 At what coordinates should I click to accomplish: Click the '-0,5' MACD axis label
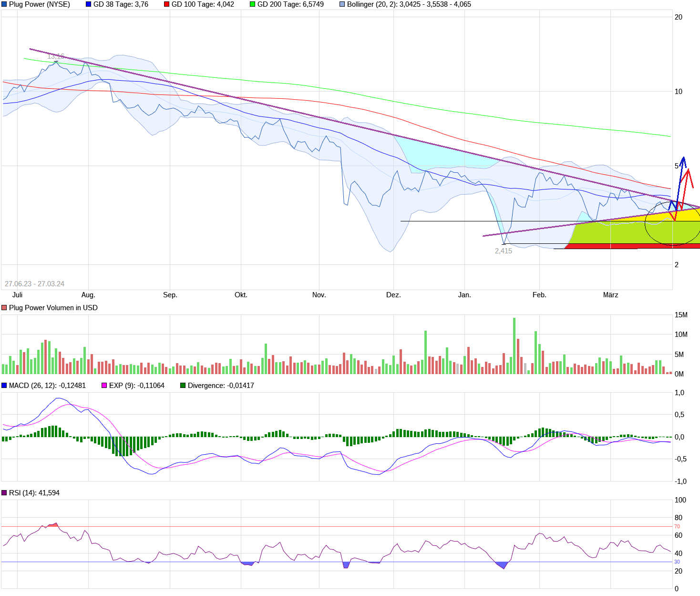(x=680, y=459)
